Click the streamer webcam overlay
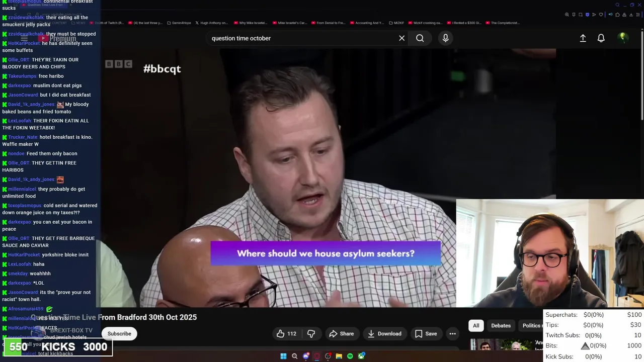The width and height of the screenshot is (644, 362). (550, 253)
